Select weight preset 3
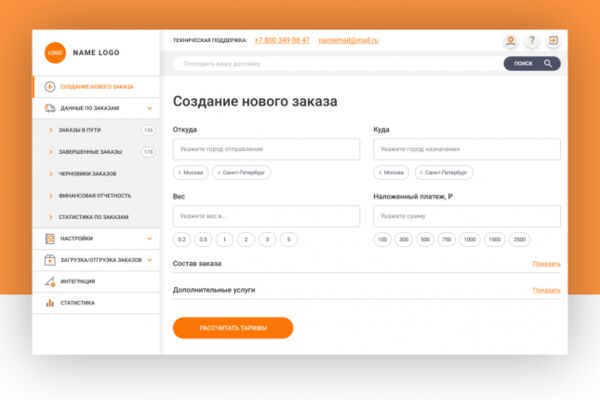 tap(267, 240)
